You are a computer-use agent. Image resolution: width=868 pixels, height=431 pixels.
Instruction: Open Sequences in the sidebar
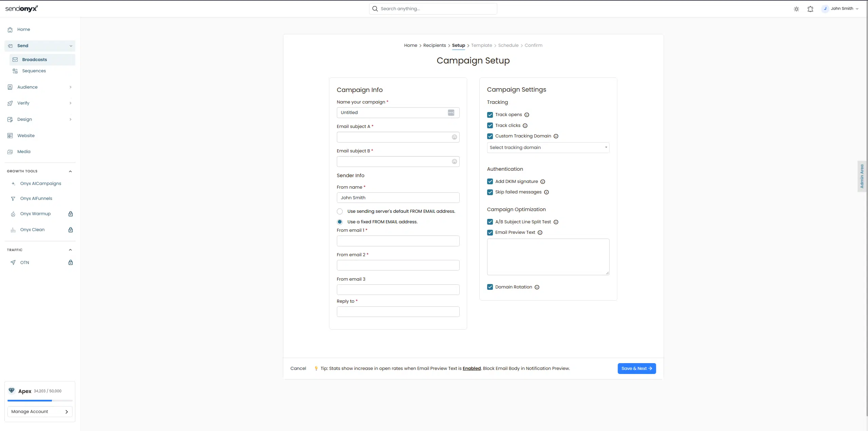(42, 71)
